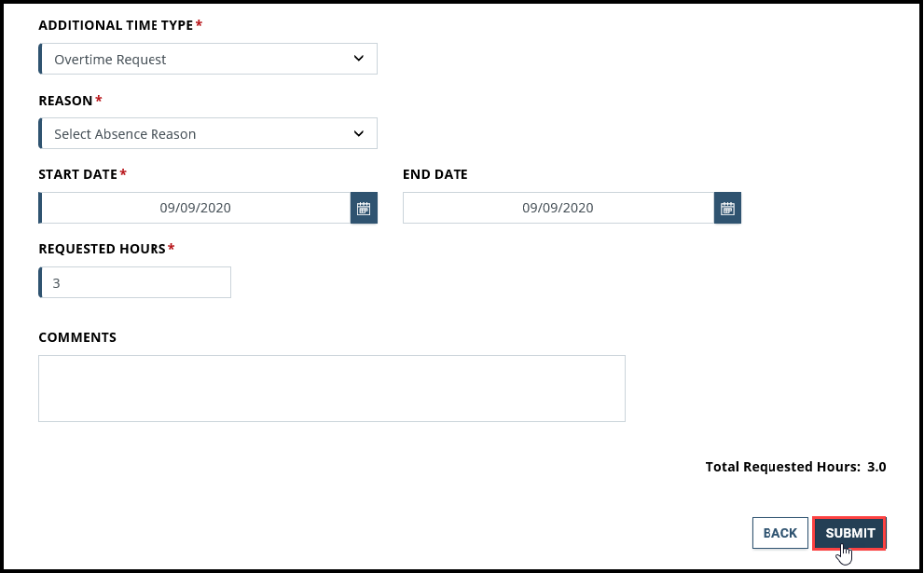This screenshot has height=573, width=924.
Task: Click the chevron on the Reason selector
Action: [x=359, y=132]
